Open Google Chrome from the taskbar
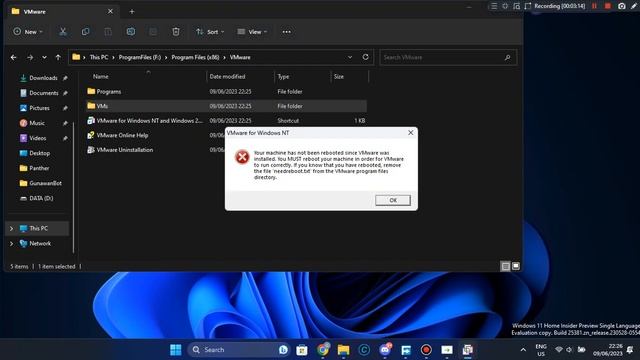640x360 pixels. coord(323,350)
